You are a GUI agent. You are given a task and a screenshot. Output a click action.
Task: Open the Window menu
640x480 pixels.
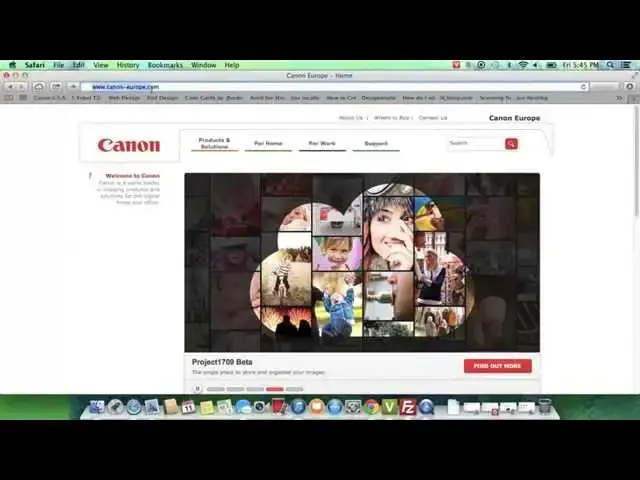[x=204, y=65]
